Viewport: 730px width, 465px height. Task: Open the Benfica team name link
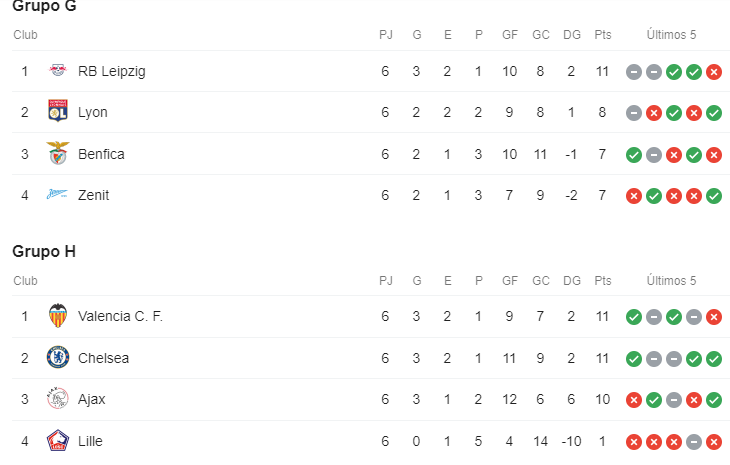(101, 154)
